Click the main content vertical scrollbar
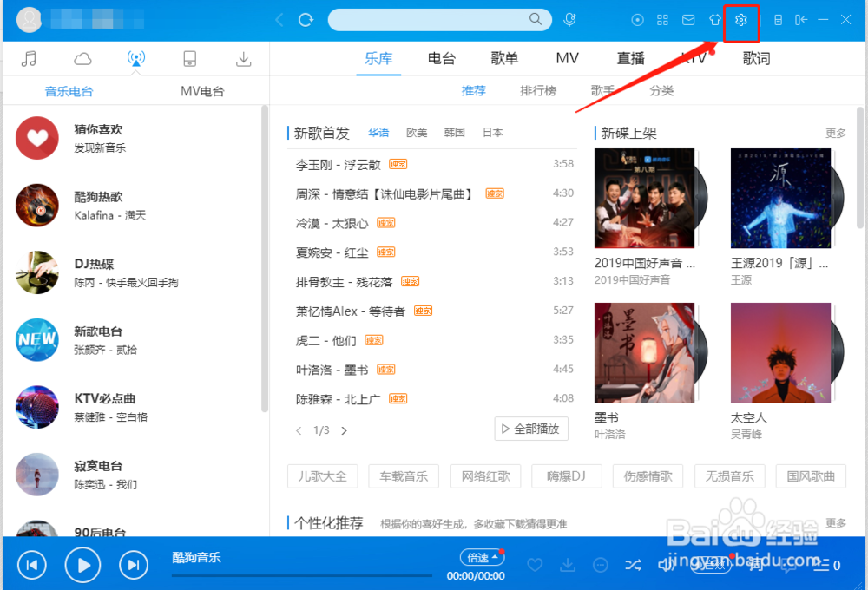The height and width of the screenshot is (590, 868). point(860,167)
